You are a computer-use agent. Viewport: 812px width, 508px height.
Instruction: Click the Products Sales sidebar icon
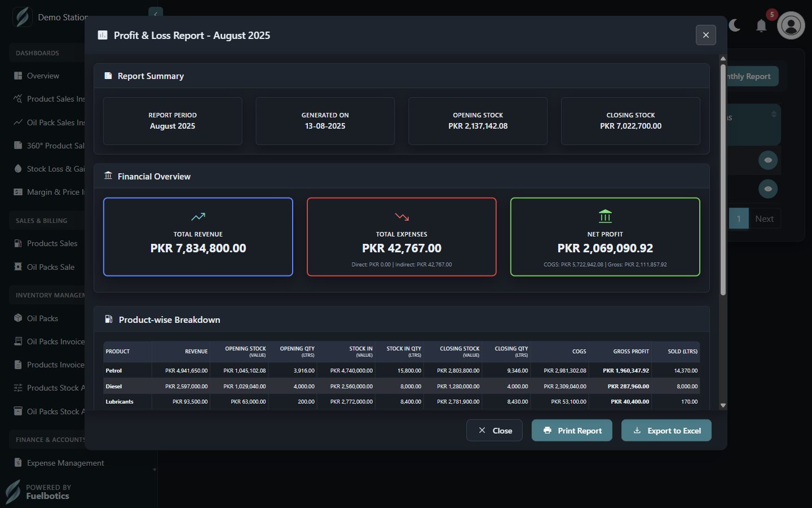point(18,243)
